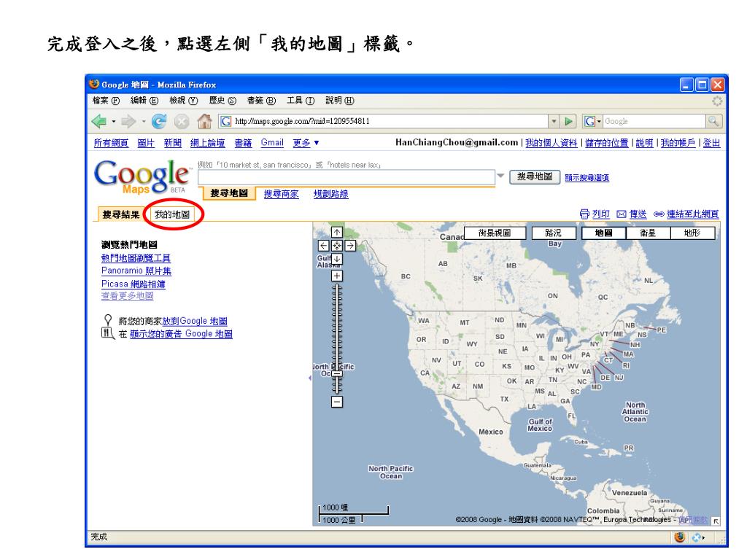Click the Stop loading icon

(182, 122)
